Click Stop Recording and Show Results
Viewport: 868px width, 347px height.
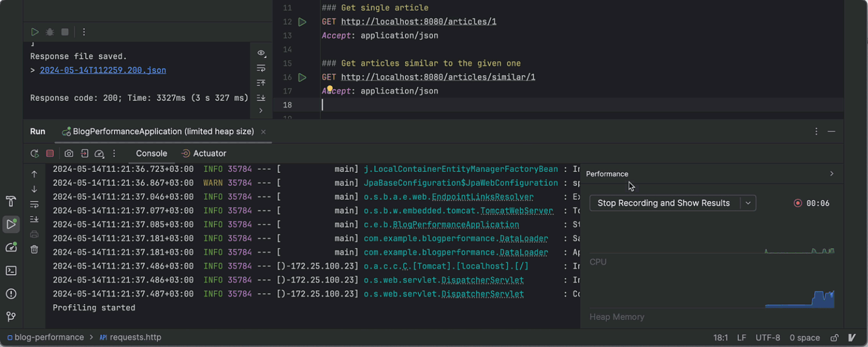663,203
